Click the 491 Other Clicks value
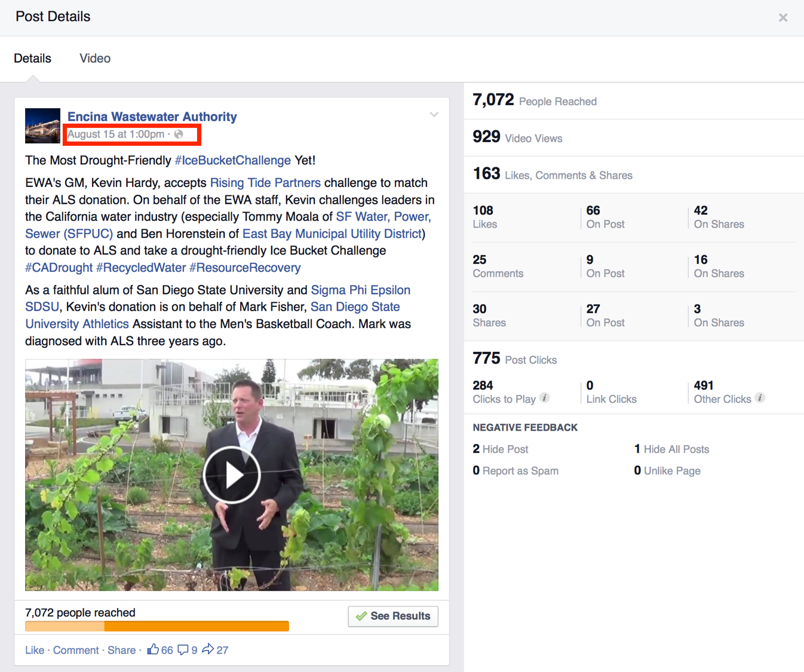The image size is (804, 672). [723, 392]
